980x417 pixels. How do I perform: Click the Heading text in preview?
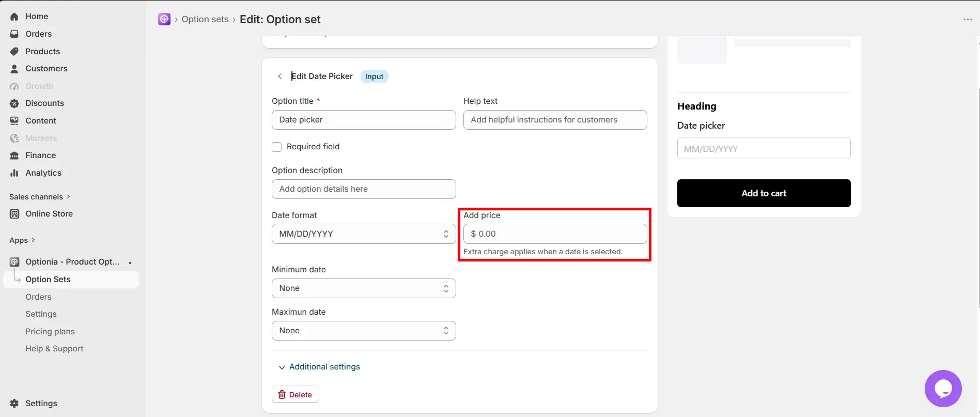coord(697,106)
